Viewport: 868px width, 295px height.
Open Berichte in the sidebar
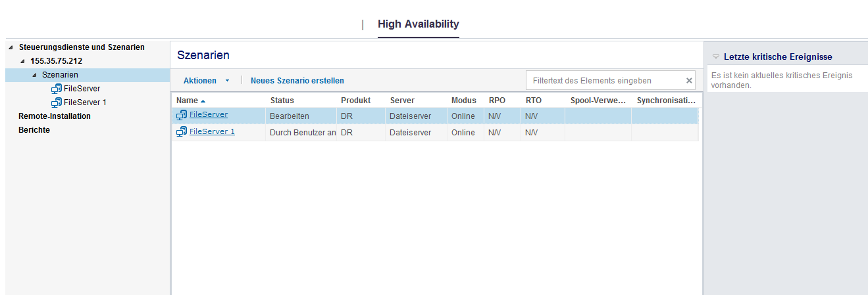[34, 130]
